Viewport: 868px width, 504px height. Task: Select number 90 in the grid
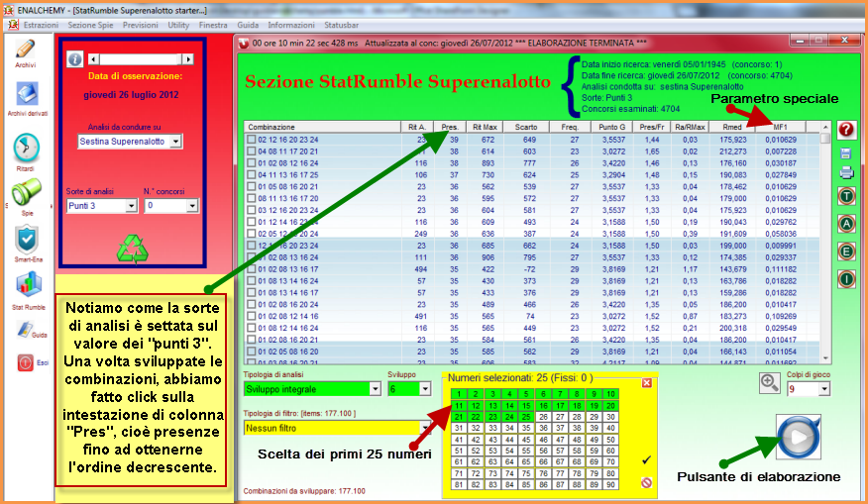(610, 484)
